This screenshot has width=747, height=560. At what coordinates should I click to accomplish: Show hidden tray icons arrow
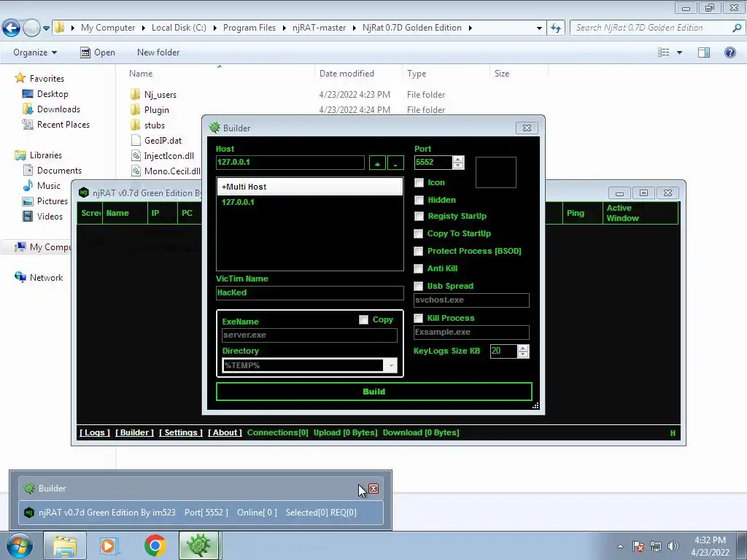pos(620,546)
